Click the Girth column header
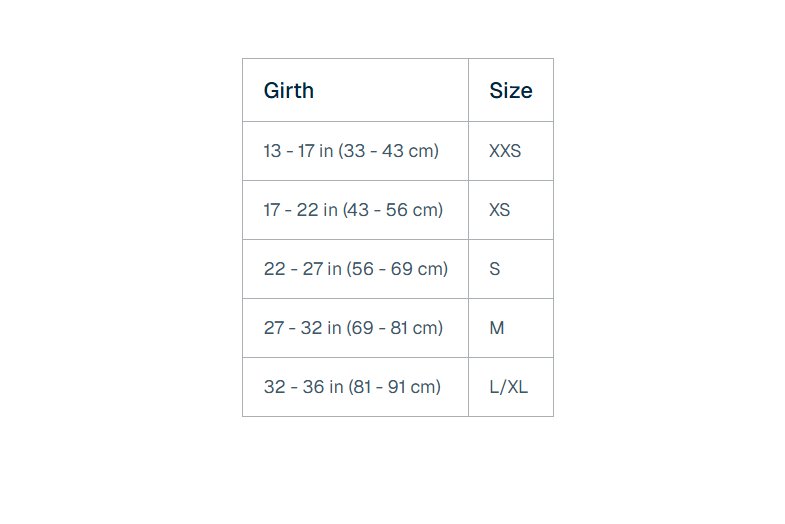Screen dimensions: 785x524 click(x=289, y=90)
